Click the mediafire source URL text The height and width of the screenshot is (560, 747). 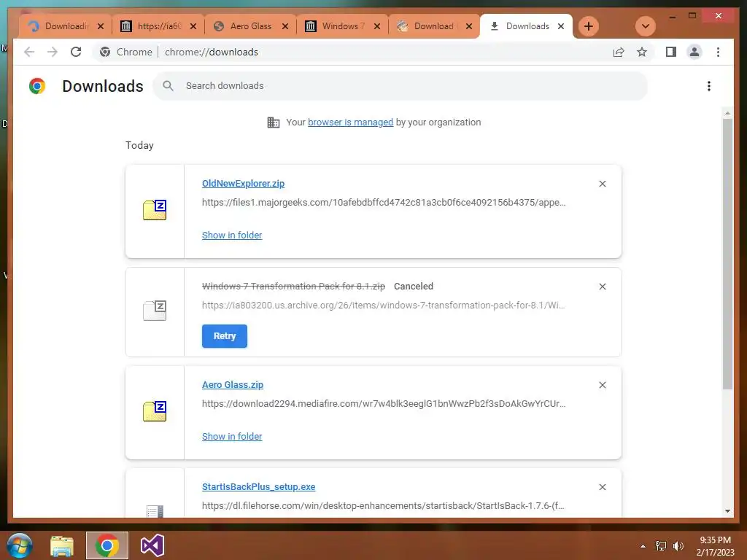pos(384,404)
